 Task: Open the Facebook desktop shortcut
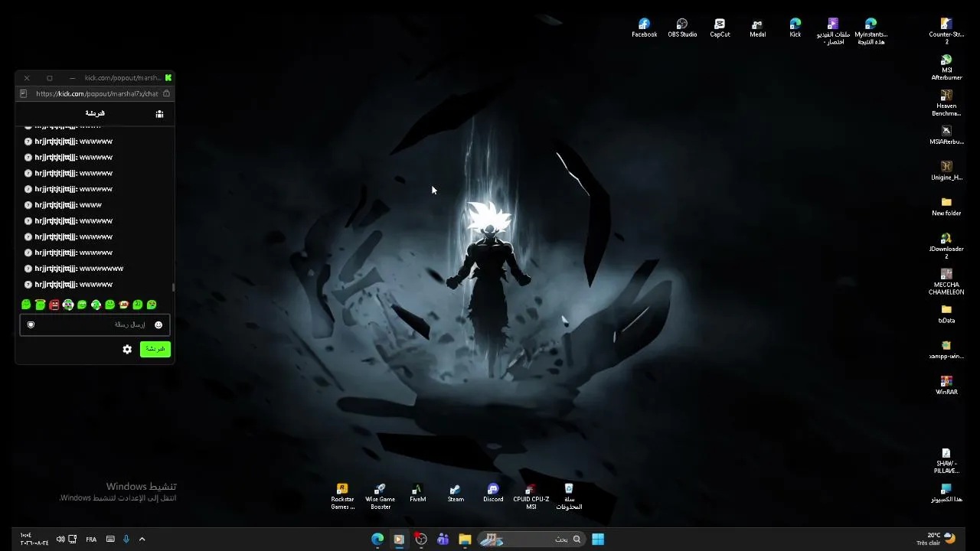pyautogui.click(x=644, y=28)
